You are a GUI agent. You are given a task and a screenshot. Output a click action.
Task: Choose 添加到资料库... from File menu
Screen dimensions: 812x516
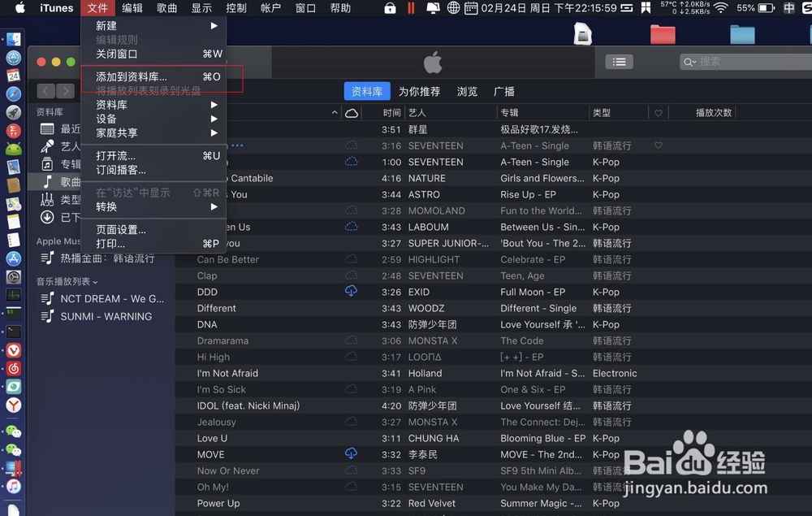click(x=153, y=76)
